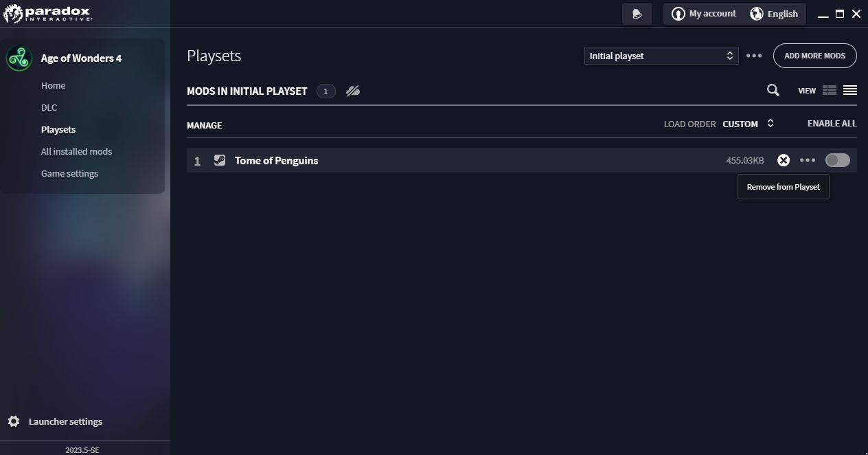
Task: Switch to compact list view icon
Action: click(x=850, y=90)
